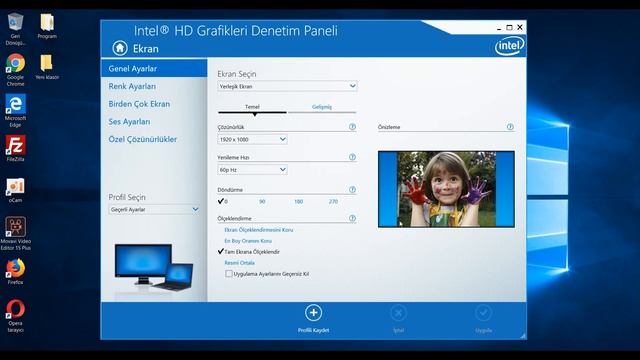Open the Profil Seçin dropdown
This screenshot has height=360, width=640.
(154, 209)
